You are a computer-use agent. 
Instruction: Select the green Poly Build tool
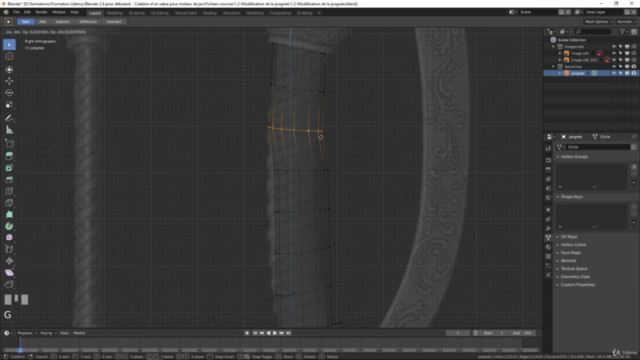[9, 214]
